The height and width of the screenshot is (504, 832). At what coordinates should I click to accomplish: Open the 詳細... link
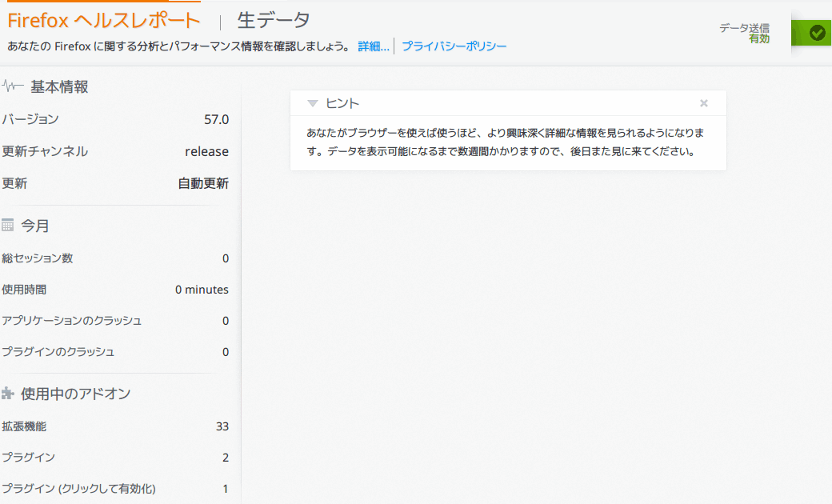coord(374,46)
